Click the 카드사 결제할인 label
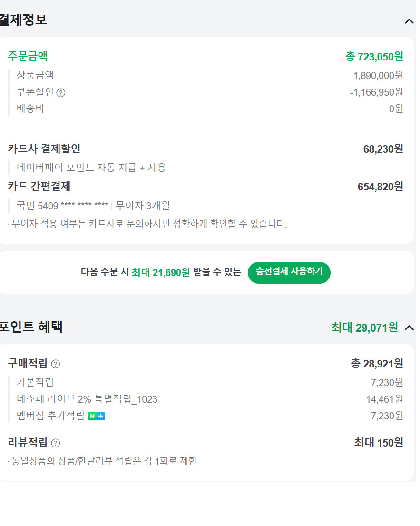 44,149
